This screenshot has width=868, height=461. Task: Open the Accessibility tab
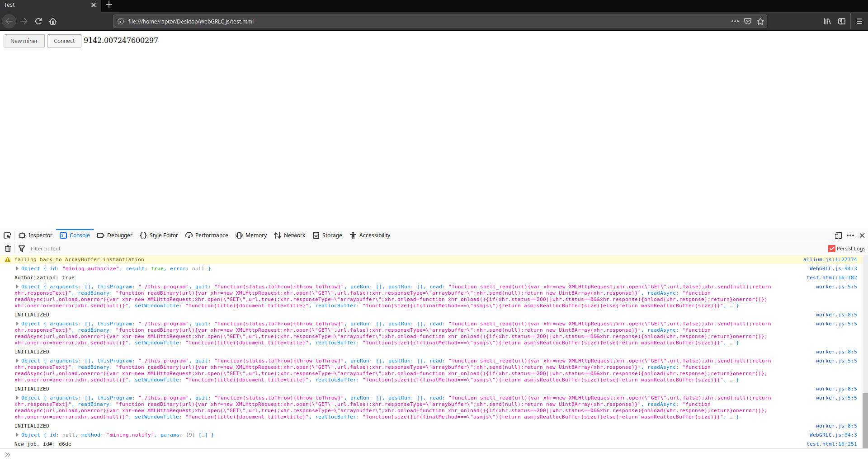point(370,235)
